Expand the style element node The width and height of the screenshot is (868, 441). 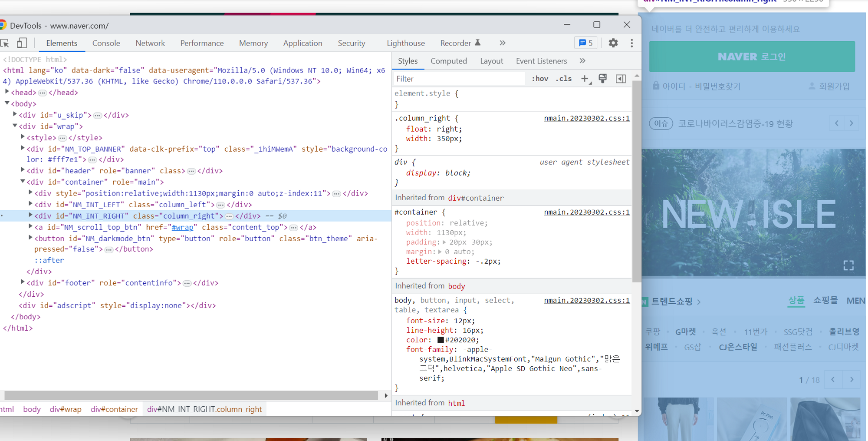click(23, 137)
